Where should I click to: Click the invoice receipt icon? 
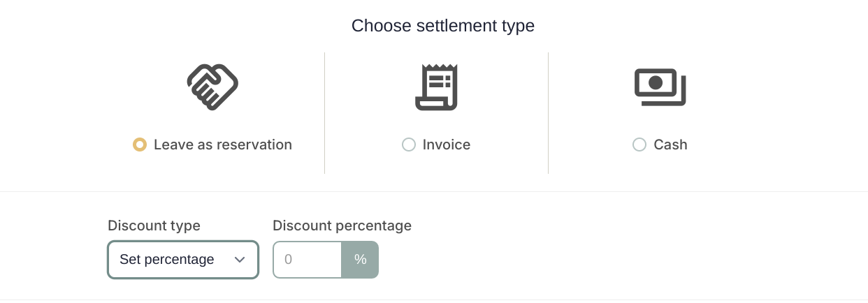click(436, 87)
